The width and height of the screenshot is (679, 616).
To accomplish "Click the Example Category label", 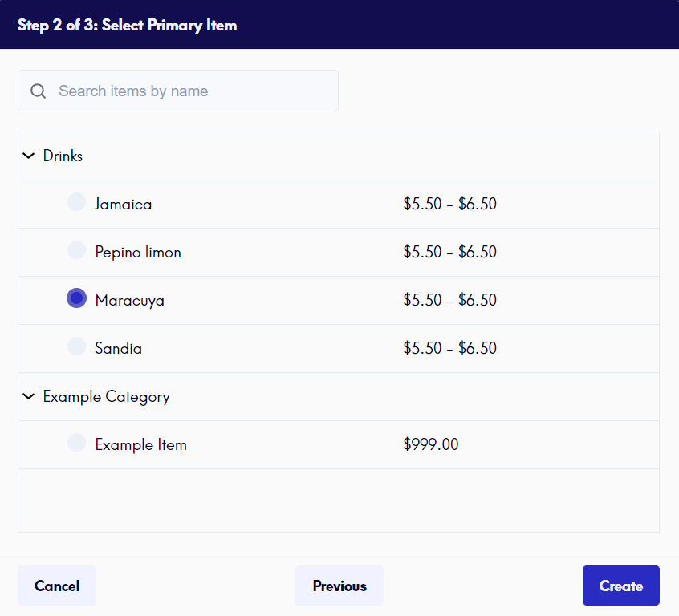I will pos(107,397).
